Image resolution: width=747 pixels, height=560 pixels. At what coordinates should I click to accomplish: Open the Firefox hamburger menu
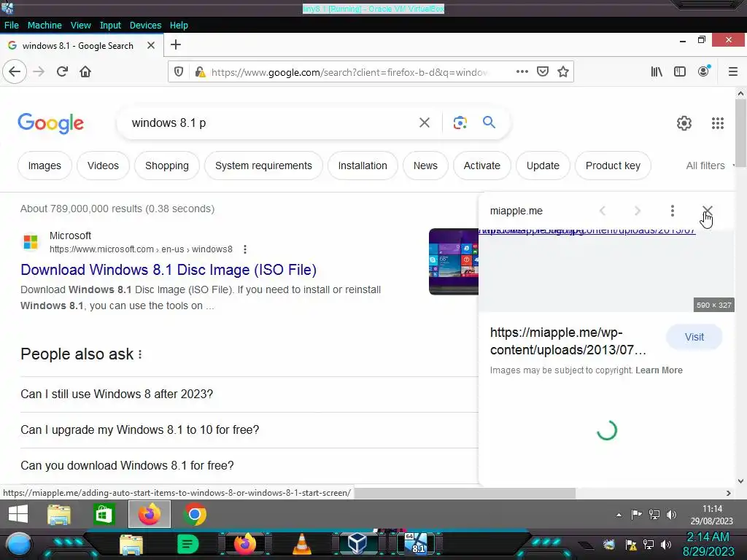732,72
